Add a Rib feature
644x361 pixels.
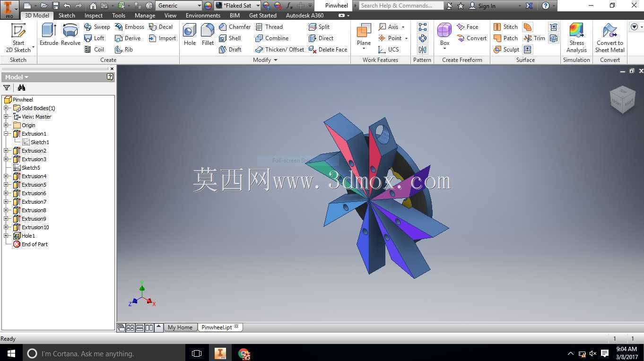coord(124,50)
